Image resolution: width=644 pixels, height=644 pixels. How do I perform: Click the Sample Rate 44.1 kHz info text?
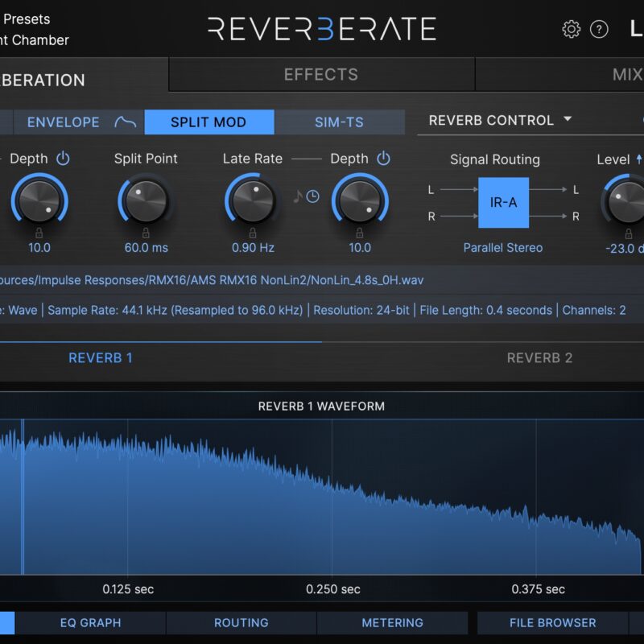[x=175, y=310]
